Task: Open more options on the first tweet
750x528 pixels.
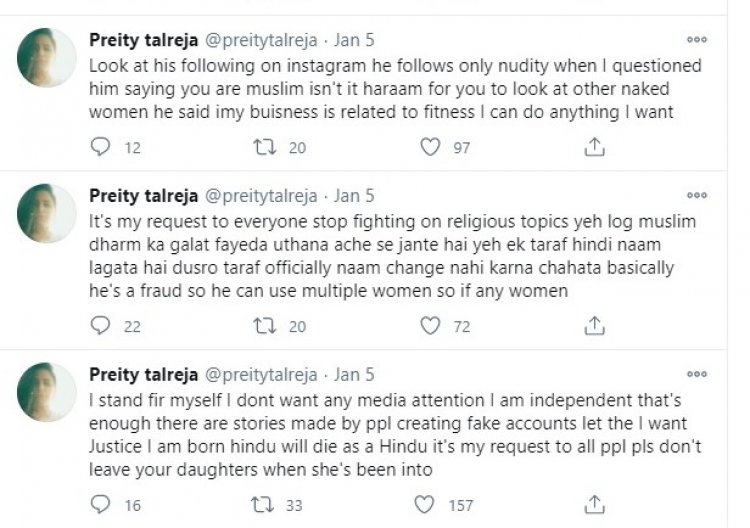Action: (696, 40)
